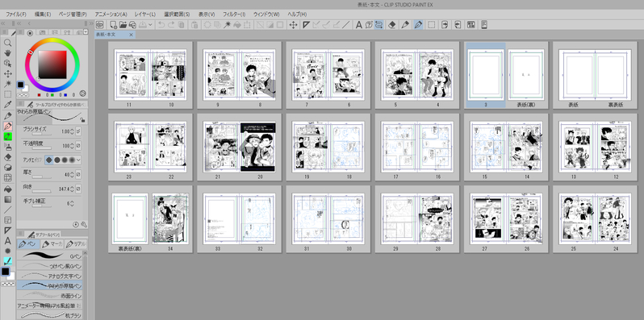This screenshot has width=644, height=320.
Task: Select the Move layer tool
Action: [7, 74]
